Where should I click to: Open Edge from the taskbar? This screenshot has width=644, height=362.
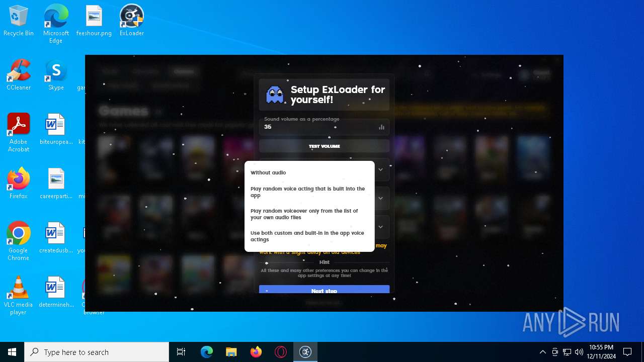coord(207,352)
